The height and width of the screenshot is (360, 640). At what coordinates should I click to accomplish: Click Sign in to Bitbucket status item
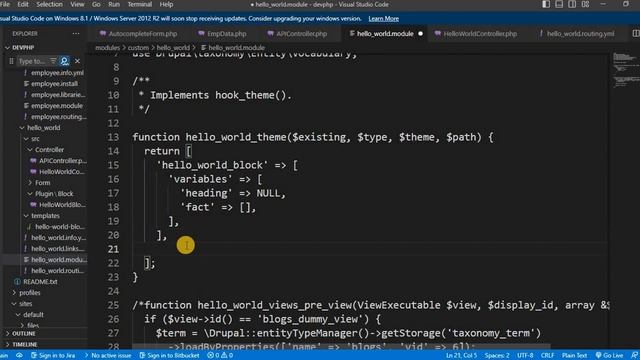point(169,356)
